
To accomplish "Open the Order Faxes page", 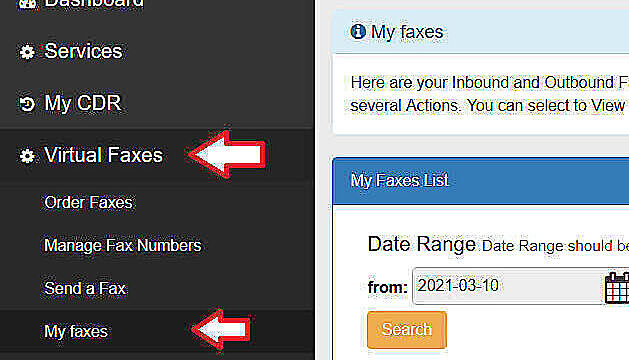I will 88,203.
